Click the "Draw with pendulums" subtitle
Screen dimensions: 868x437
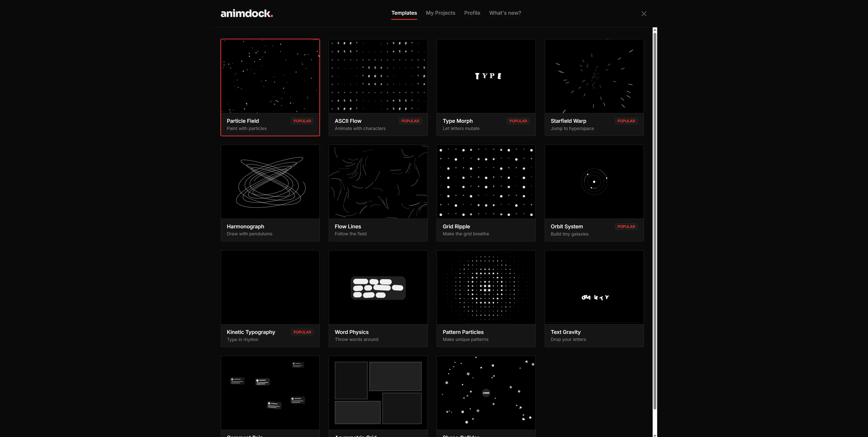249,234
